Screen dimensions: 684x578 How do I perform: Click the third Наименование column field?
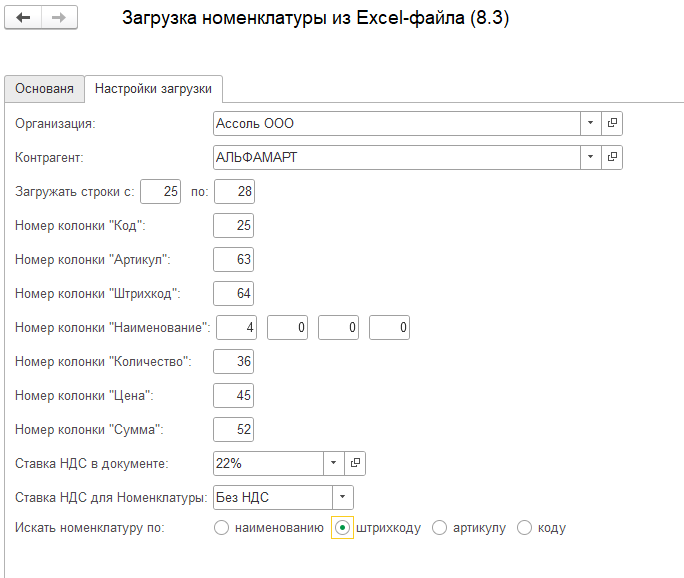pyautogui.click(x=339, y=328)
